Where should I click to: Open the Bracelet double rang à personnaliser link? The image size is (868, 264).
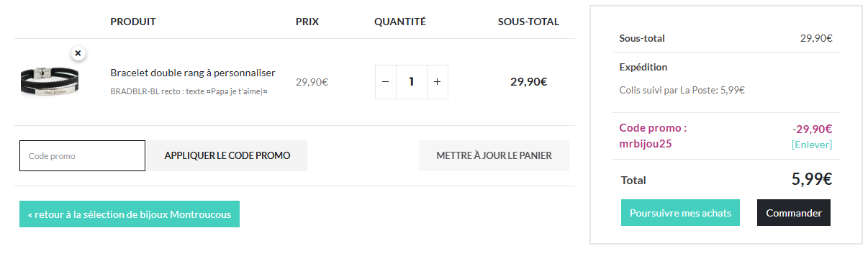click(x=193, y=73)
